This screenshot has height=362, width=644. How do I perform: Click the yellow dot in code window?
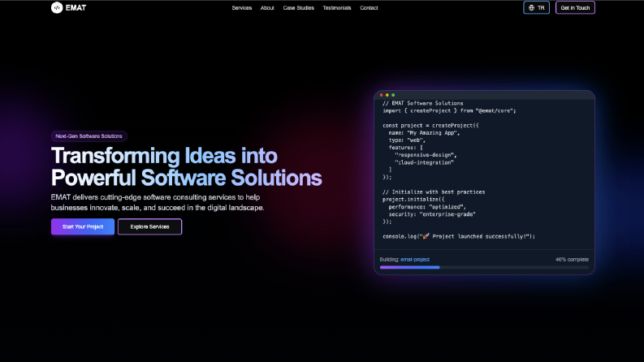click(387, 95)
